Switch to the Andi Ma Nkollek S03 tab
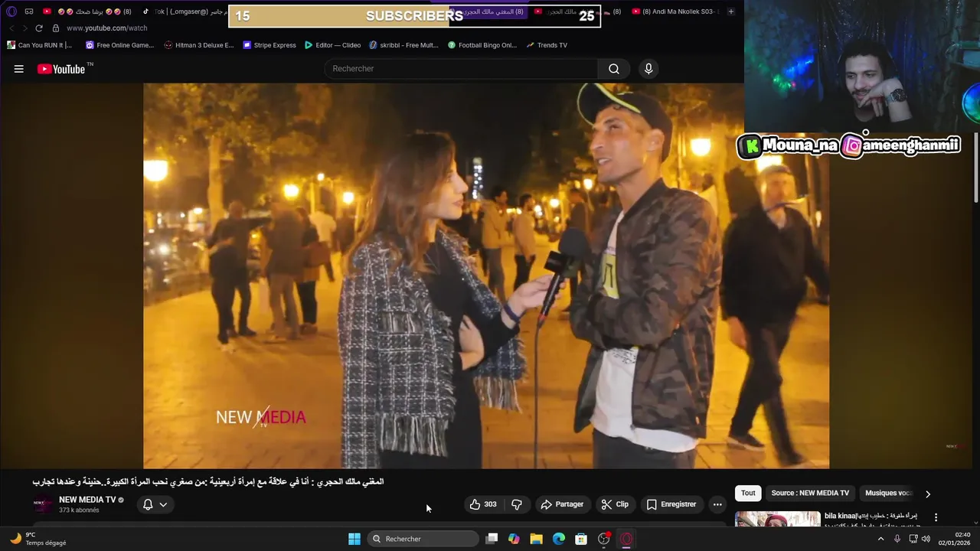The image size is (980, 551). point(677,11)
